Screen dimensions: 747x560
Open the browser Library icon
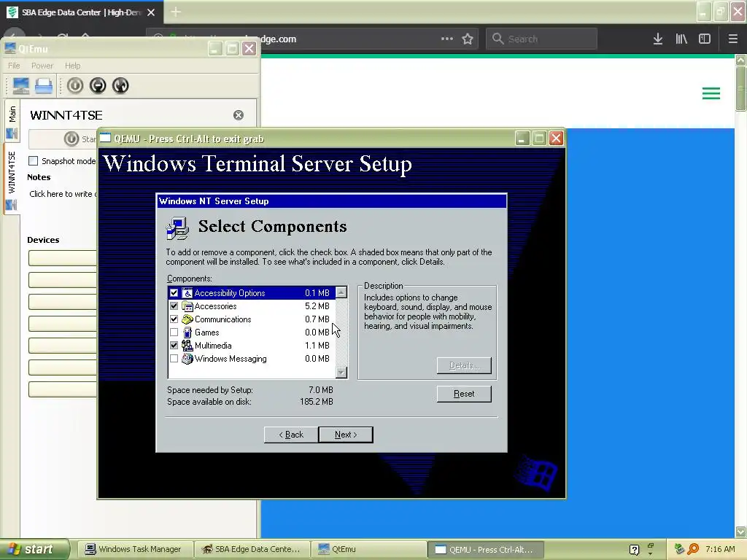tap(681, 39)
